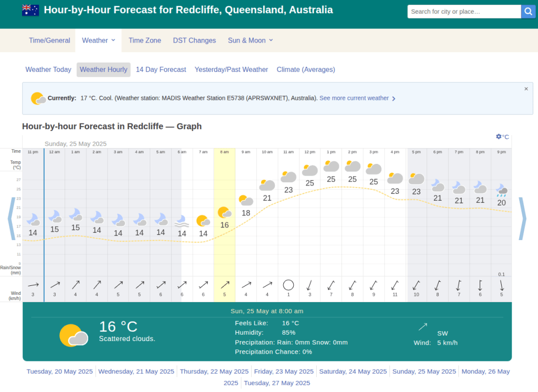Open Climate (Averages) page
This screenshot has width=538, height=392.
305,69
